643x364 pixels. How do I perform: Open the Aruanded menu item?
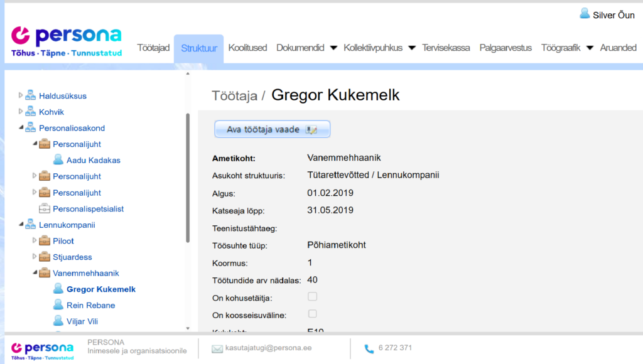click(x=619, y=47)
